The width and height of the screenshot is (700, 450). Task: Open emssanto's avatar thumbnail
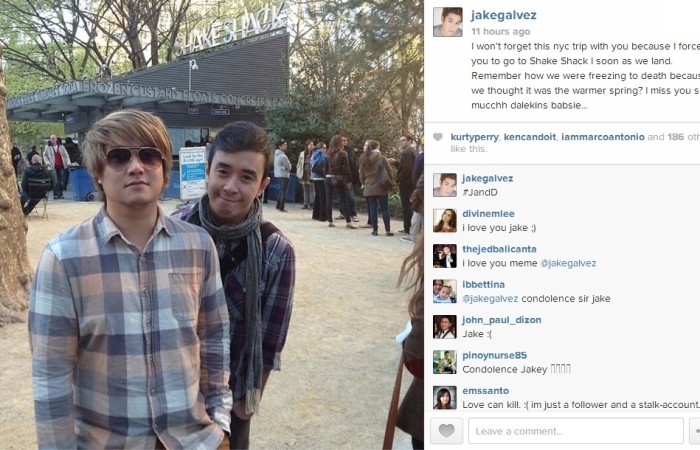(445, 397)
